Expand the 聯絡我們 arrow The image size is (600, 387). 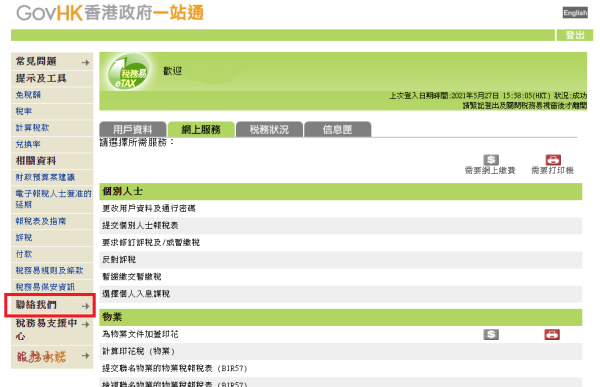85,306
